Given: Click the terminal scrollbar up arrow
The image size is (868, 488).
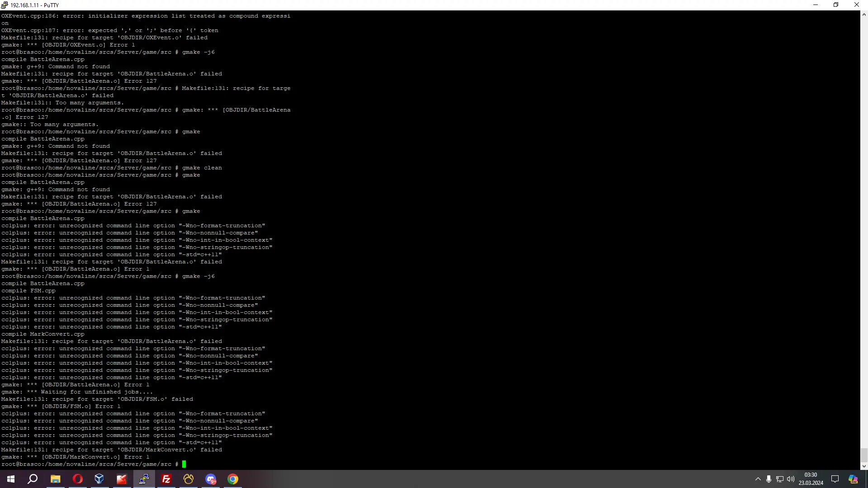Looking at the screenshot, I should [864, 14].
